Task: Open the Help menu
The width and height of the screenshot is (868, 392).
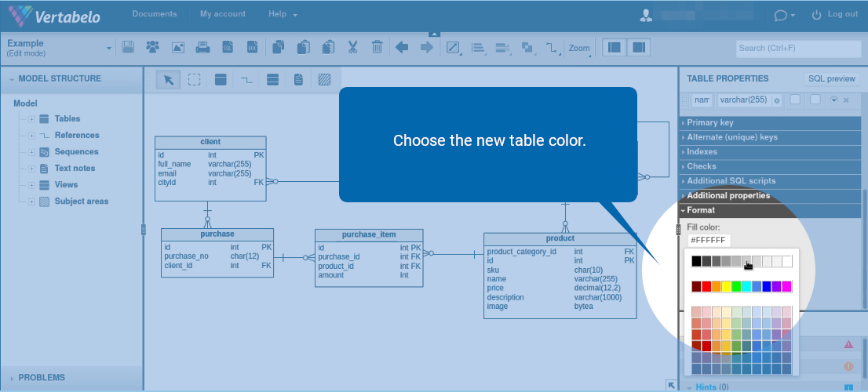Action: (x=283, y=14)
